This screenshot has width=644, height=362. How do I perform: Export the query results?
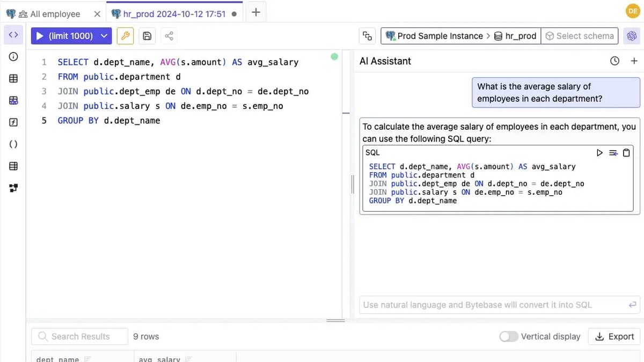point(614,336)
